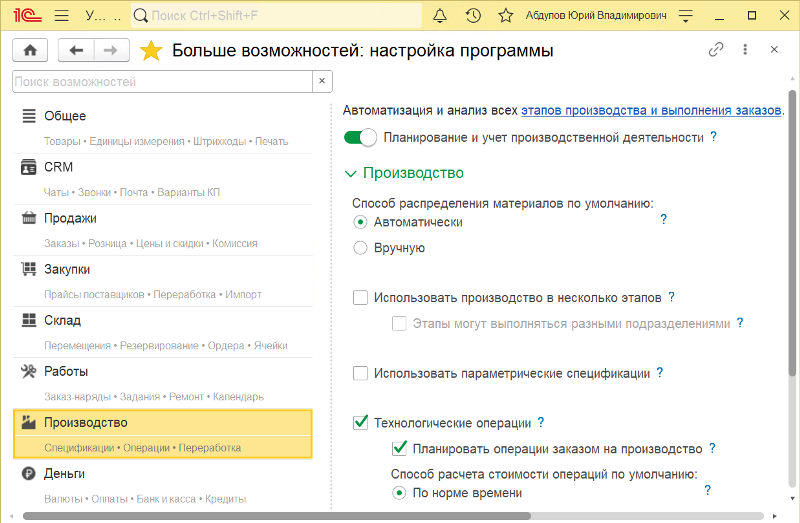
Task: Clear the feature search field
Action: pos(322,81)
